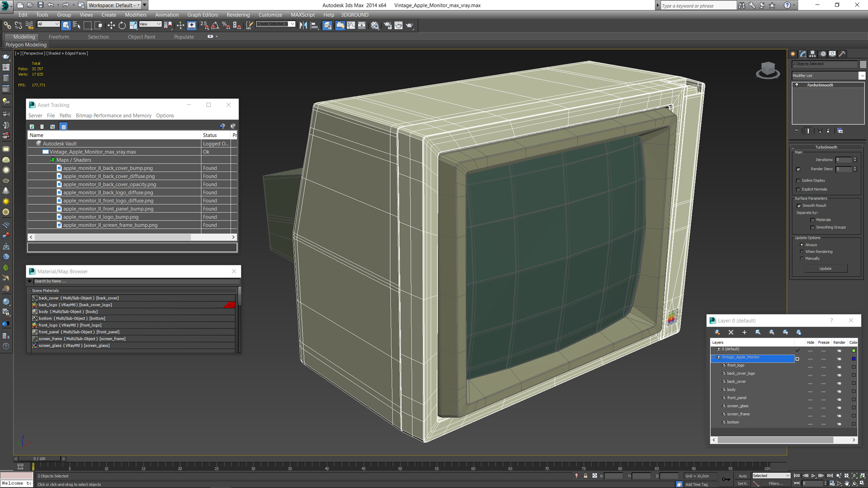Select the Link tool in main toolbar
This screenshot has width=868, height=488.
pos(7,25)
